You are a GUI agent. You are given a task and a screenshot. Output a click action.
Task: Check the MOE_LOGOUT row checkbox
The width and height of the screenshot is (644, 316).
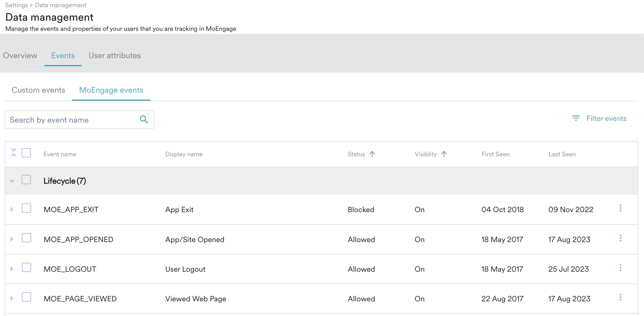click(26, 267)
